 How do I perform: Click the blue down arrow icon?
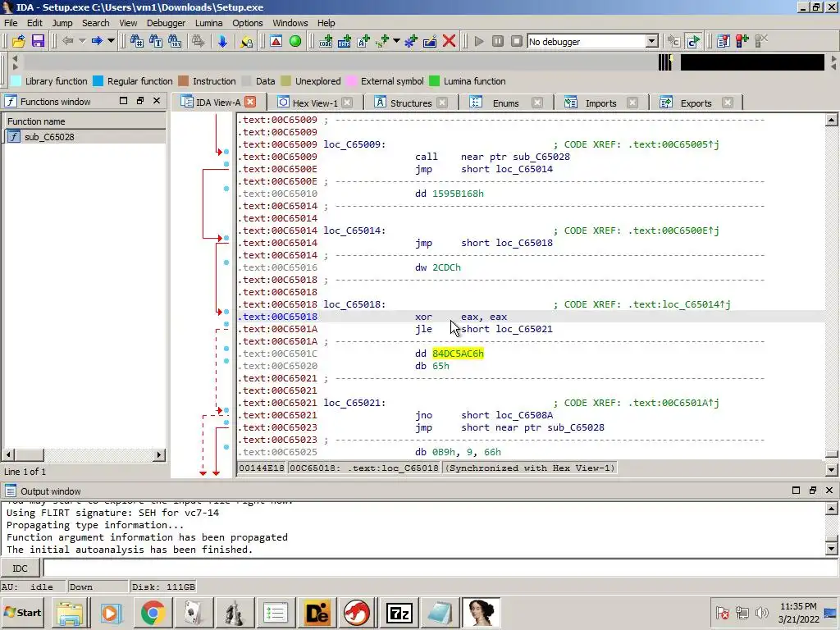tap(222, 41)
